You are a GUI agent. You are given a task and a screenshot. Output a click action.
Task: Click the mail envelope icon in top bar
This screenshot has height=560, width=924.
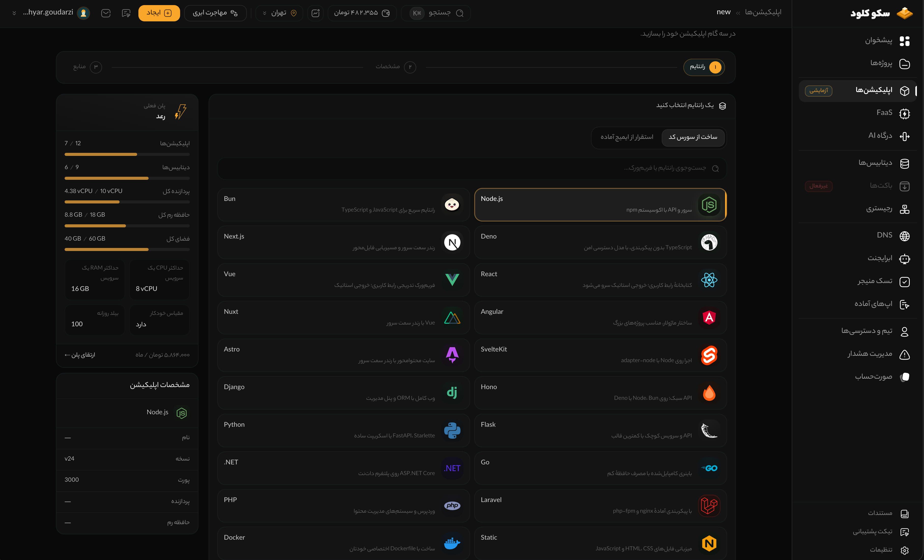pyautogui.click(x=106, y=13)
